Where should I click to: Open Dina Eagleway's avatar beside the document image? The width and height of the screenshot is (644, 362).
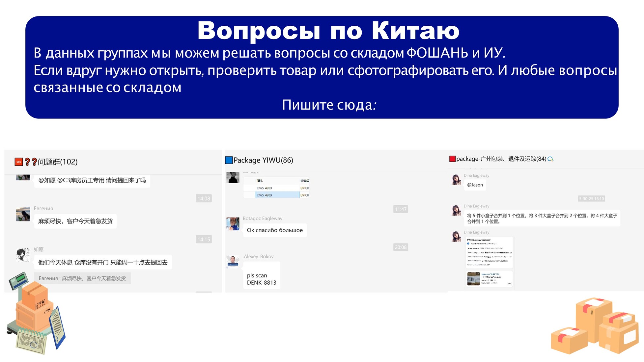point(456,236)
